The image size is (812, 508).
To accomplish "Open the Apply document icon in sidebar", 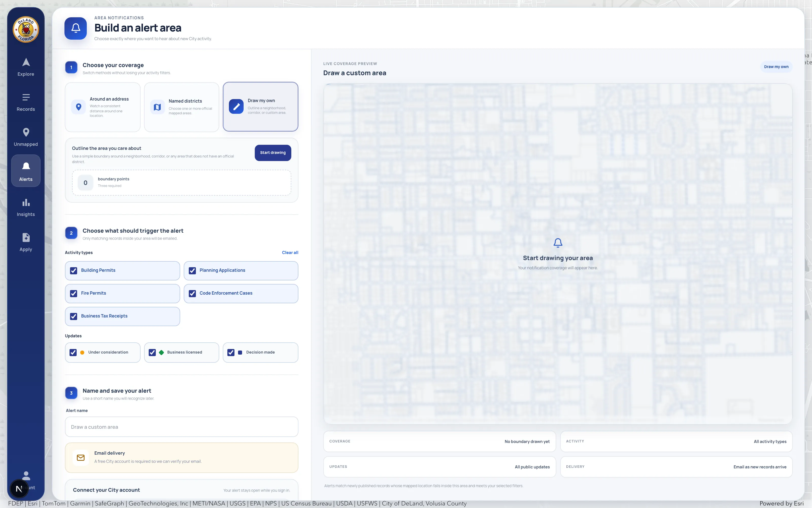I will click(26, 237).
